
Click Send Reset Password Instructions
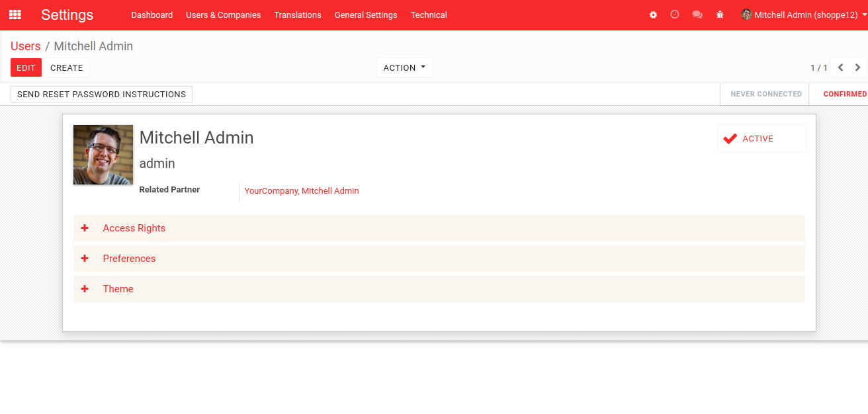point(101,94)
